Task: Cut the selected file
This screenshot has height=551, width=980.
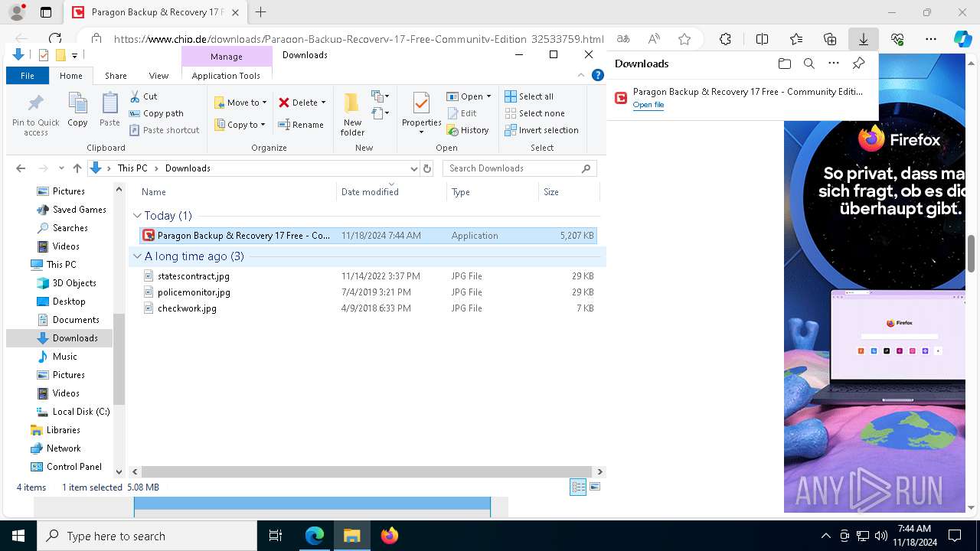Action: click(x=143, y=96)
